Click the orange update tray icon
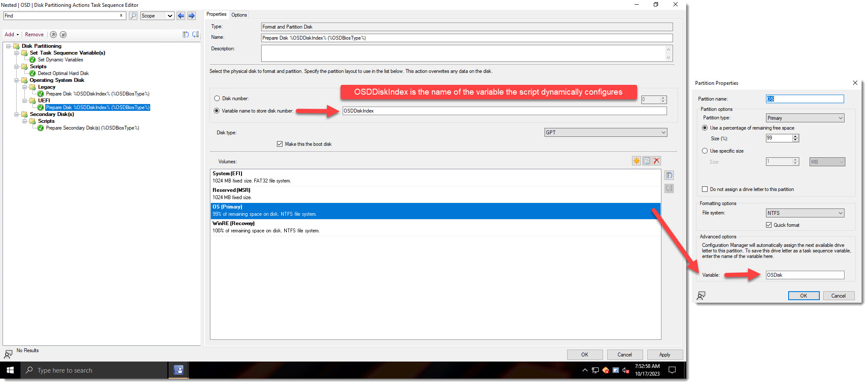 pos(606,370)
